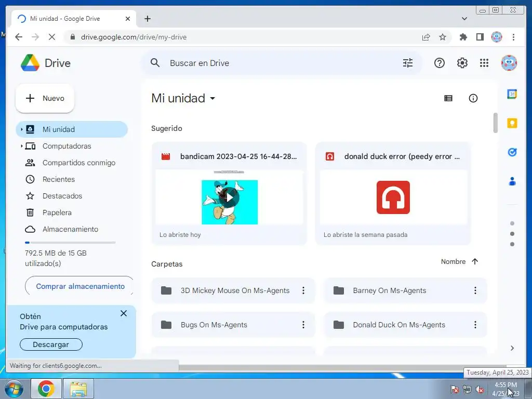Screen dimensions: 532x399
Task: Open a new Chrome tab
Action: pos(147,19)
